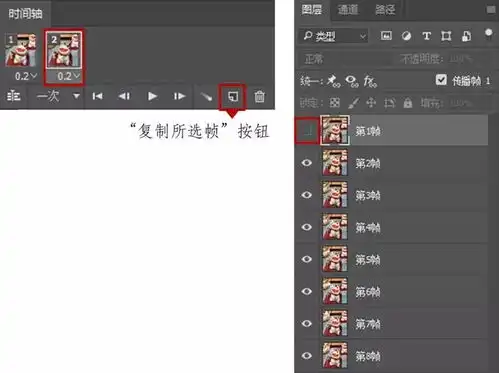The image size is (499, 373).
Task: Hide the 第7帧 layer
Action: pos(307,323)
